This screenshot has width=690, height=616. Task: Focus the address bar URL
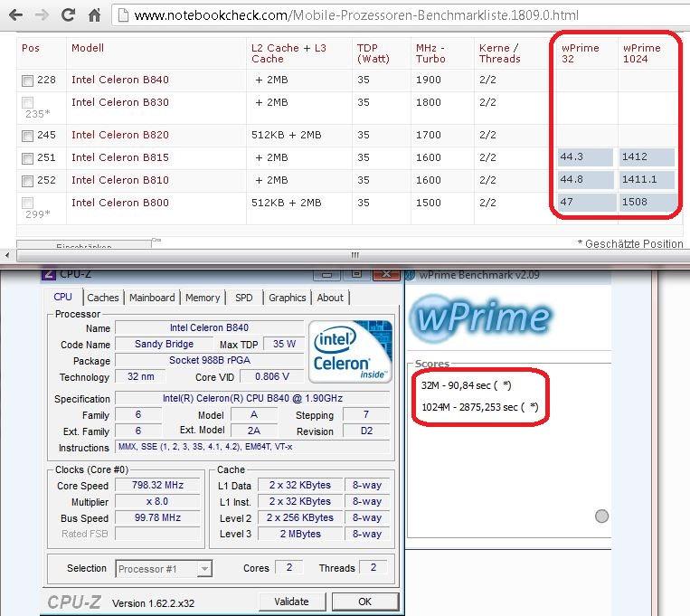(x=356, y=15)
